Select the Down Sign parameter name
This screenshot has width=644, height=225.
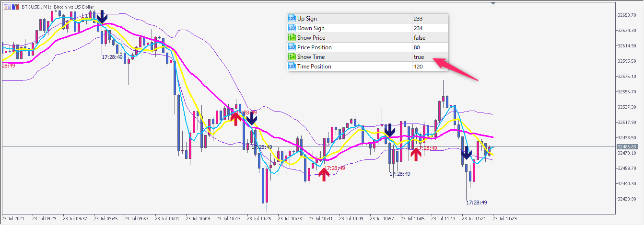pyautogui.click(x=311, y=28)
